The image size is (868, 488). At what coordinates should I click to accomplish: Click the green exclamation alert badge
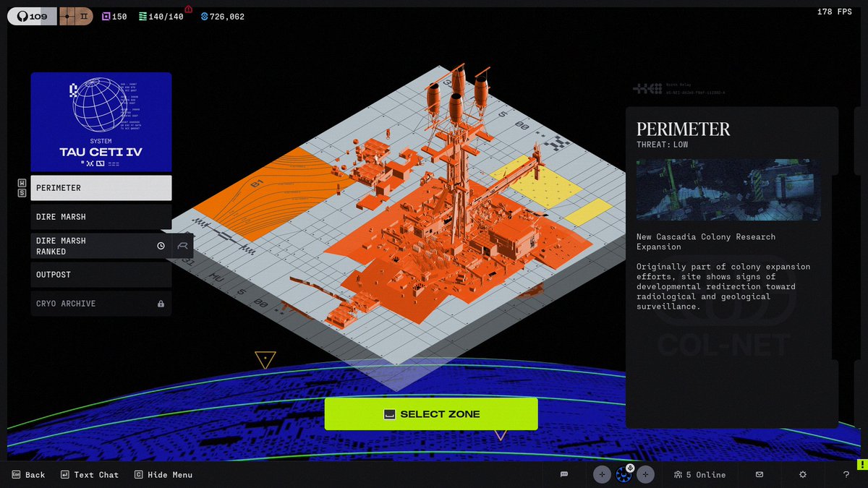[x=861, y=465]
